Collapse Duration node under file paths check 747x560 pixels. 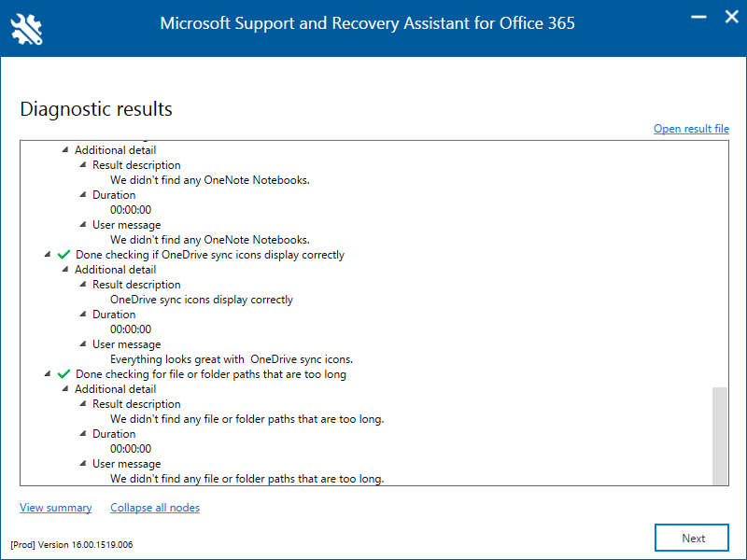83,434
